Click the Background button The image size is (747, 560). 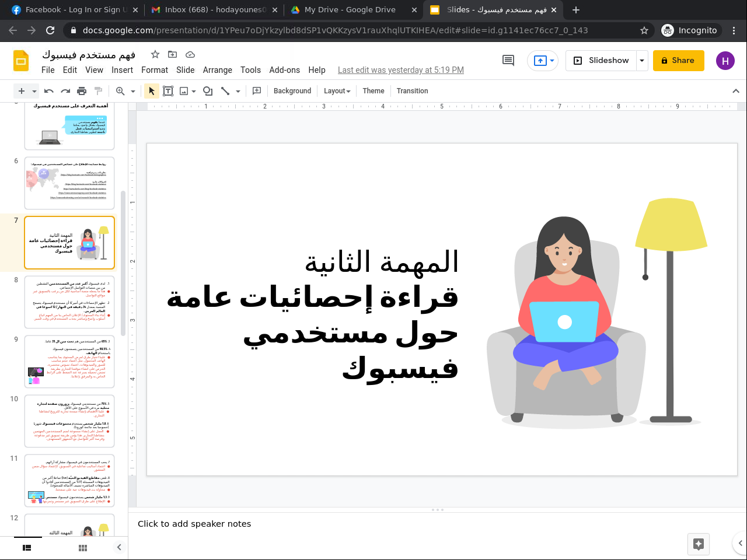(x=292, y=91)
